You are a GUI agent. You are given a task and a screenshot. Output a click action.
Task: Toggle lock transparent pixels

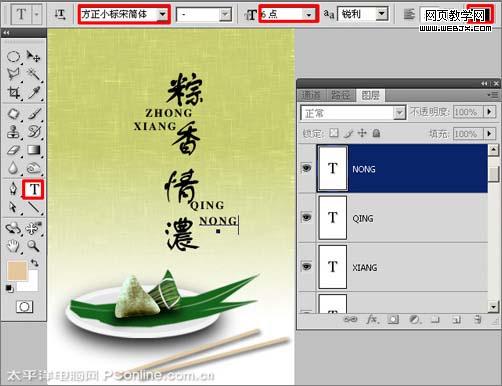coord(333,133)
